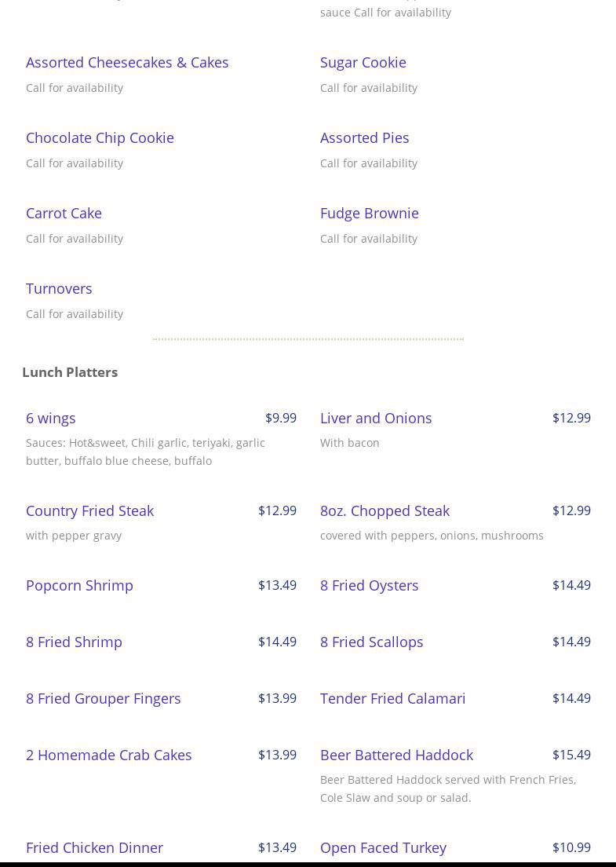Open the Popcorn Shrimp platter
Screen dimensions: 616x867
(79, 585)
